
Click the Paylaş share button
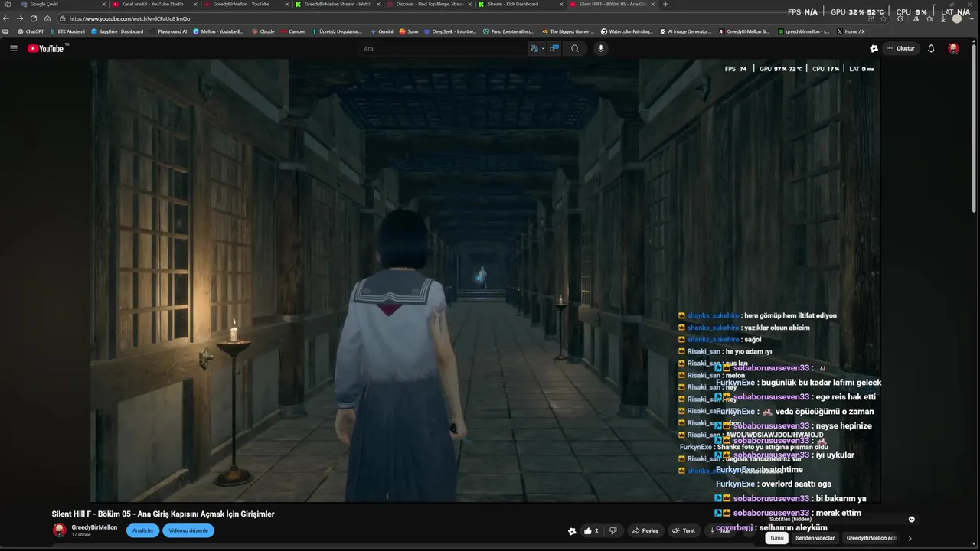click(645, 530)
